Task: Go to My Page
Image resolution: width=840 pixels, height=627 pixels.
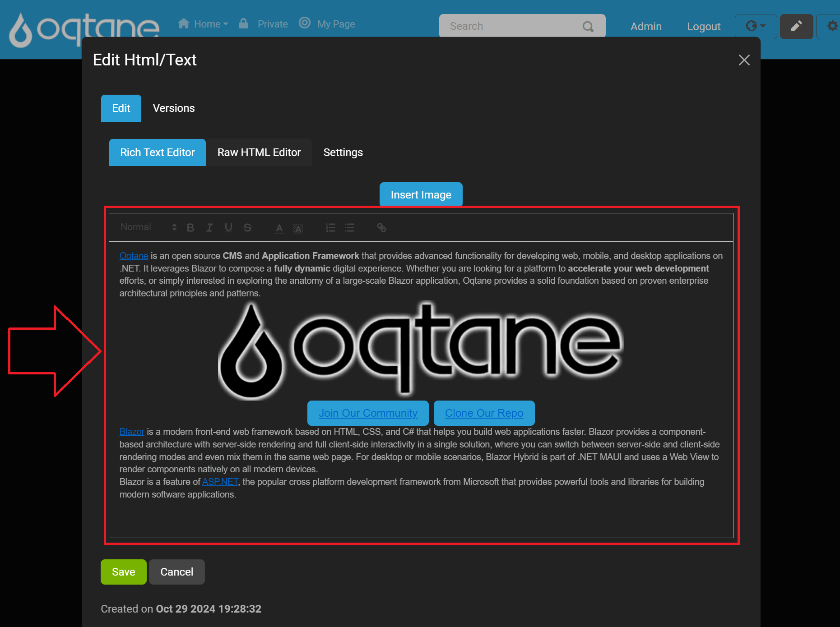Action: click(x=327, y=24)
